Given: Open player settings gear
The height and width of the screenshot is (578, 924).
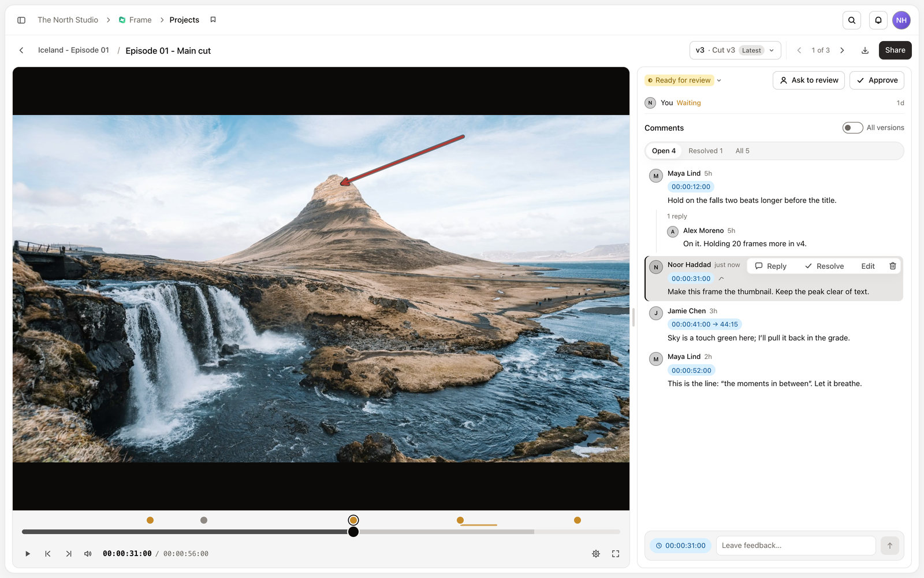Looking at the screenshot, I should pyautogui.click(x=596, y=554).
